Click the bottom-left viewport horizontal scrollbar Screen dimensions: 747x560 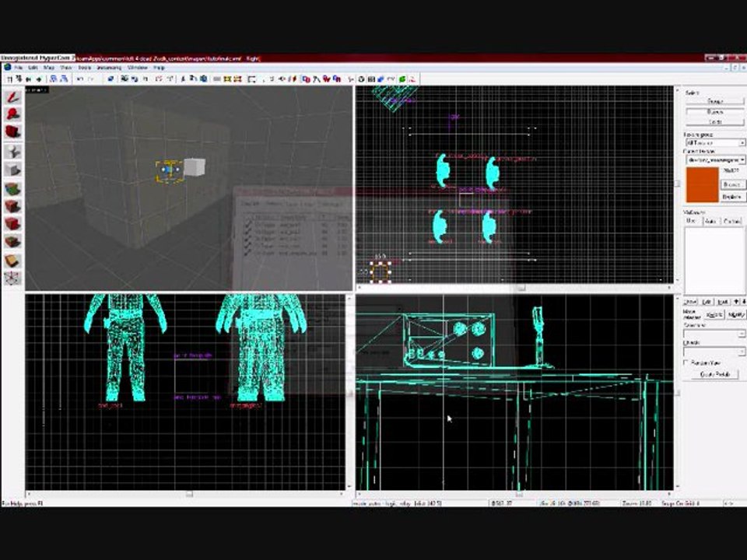pos(185,495)
